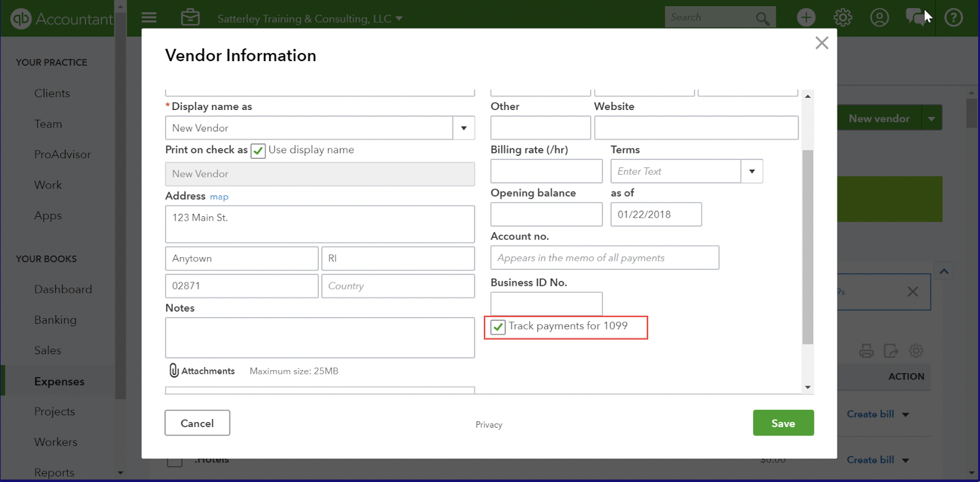
Task: Switch company via Satterley Training dropdown
Action: point(310,19)
